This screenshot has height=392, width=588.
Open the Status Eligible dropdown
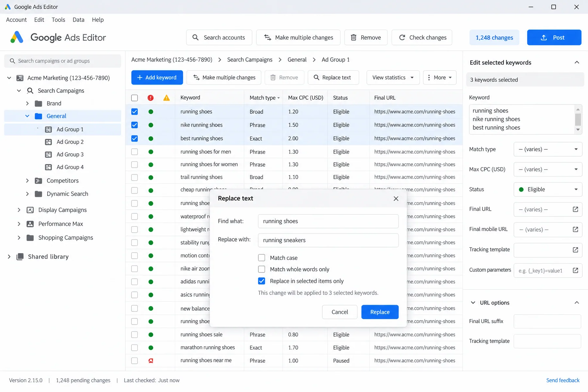click(x=548, y=189)
